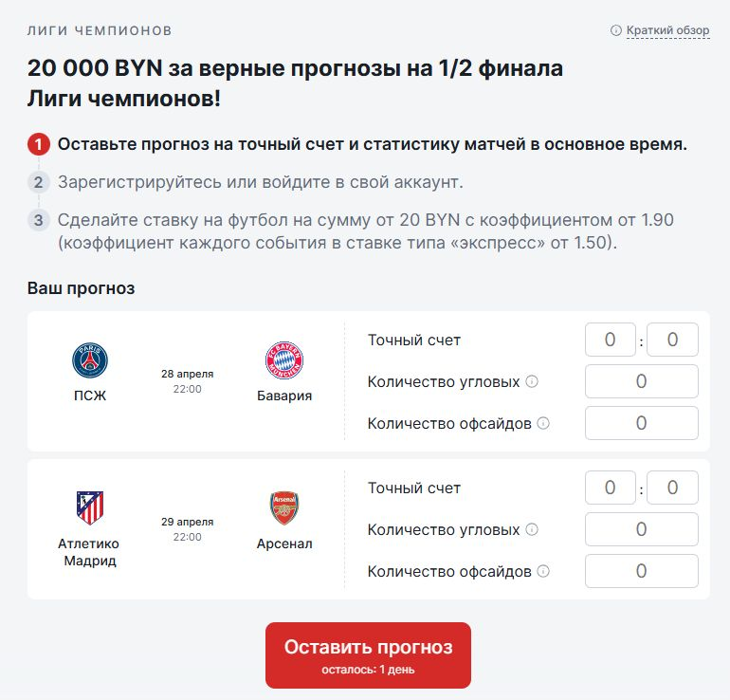The width and height of the screenshot is (730, 700).
Task: Click the PSG club logo
Action: pos(90,361)
